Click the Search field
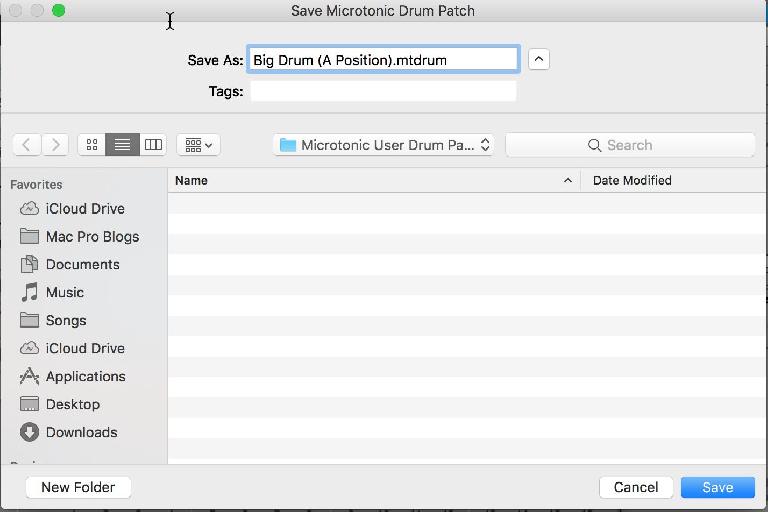 click(630, 145)
